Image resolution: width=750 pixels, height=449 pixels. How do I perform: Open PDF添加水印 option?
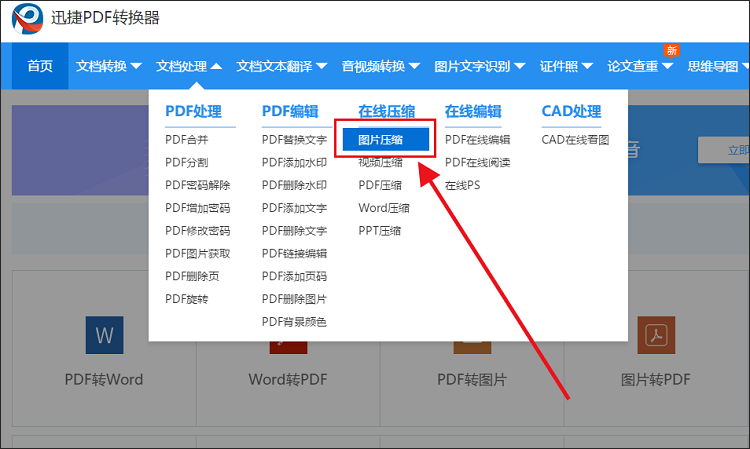(x=294, y=163)
